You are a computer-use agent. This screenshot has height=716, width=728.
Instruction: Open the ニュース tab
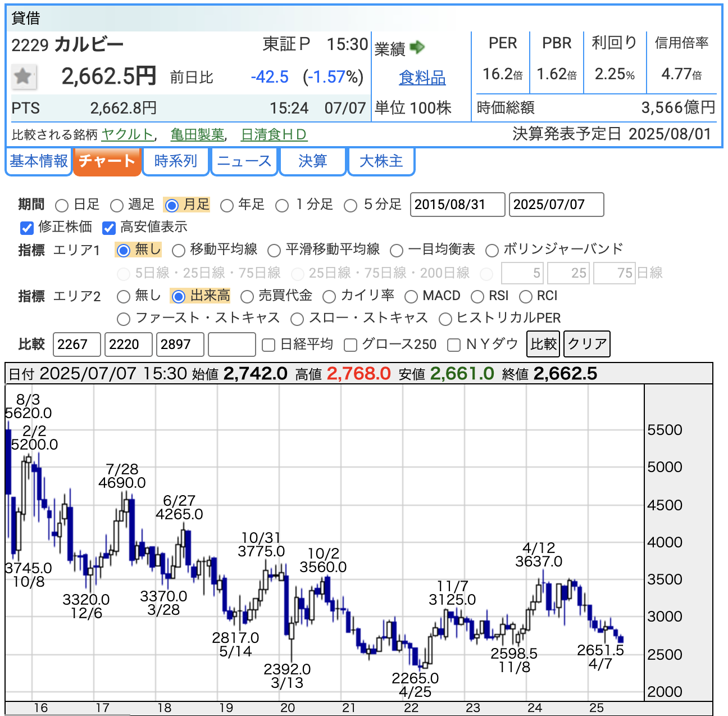[x=244, y=161]
